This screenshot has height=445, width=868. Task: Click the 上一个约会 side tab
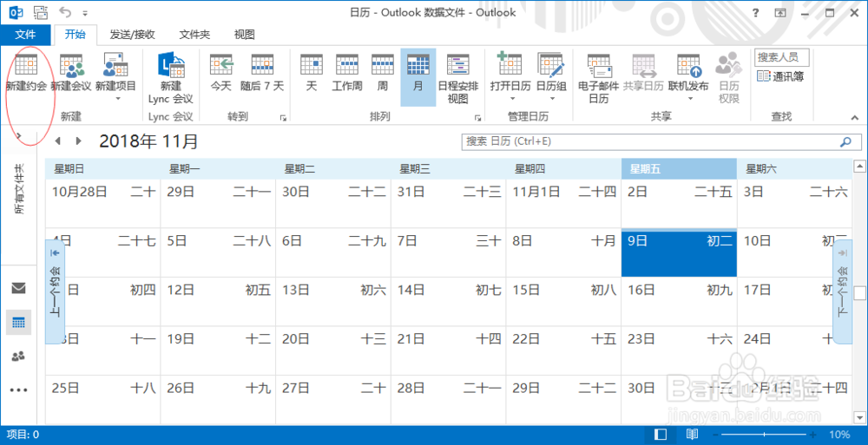point(55,292)
